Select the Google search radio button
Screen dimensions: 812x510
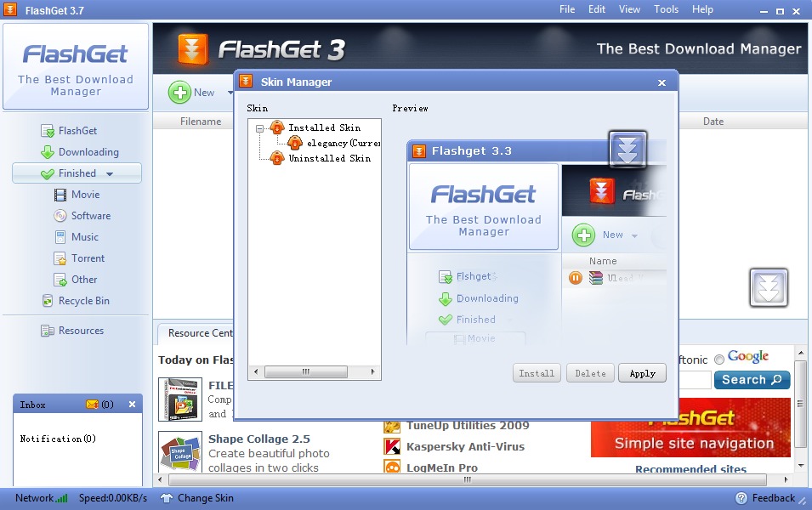(718, 360)
